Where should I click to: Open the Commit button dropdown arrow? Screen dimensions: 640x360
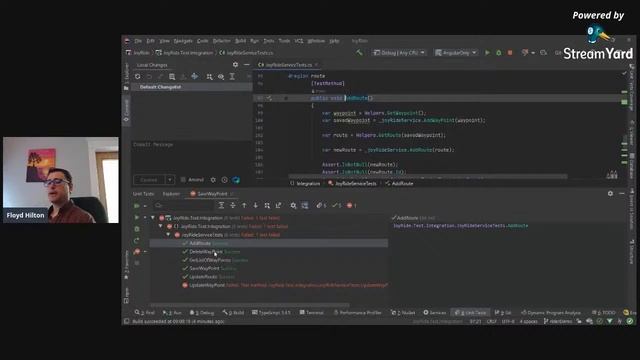(x=170, y=180)
